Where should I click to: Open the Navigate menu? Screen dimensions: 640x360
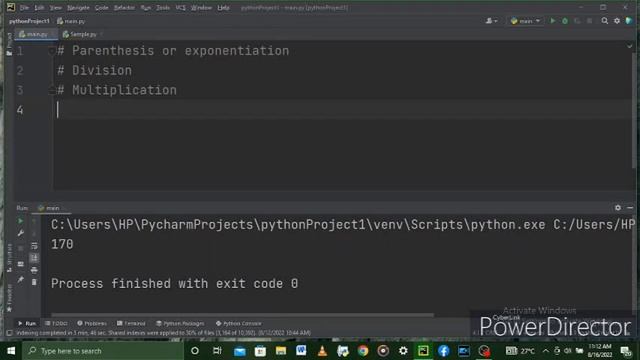78,7
